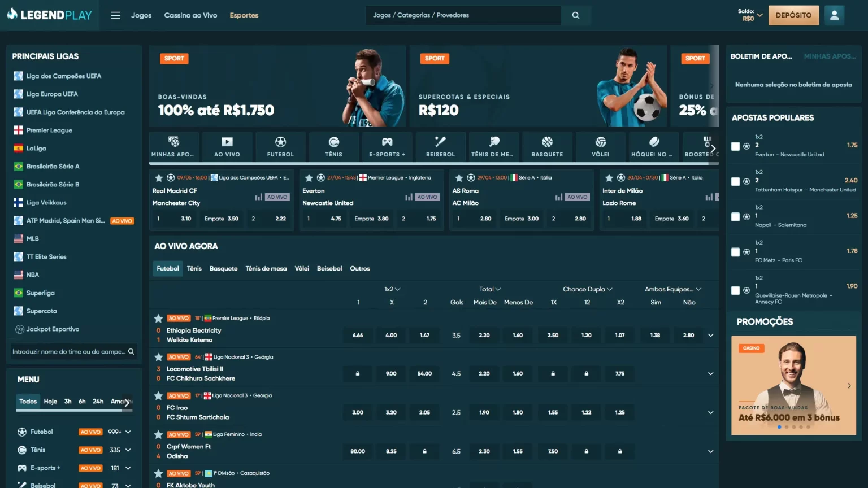Open stats icon for Real Madrid match
The height and width of the screenshot is (488, 868).
coord(259,197)
